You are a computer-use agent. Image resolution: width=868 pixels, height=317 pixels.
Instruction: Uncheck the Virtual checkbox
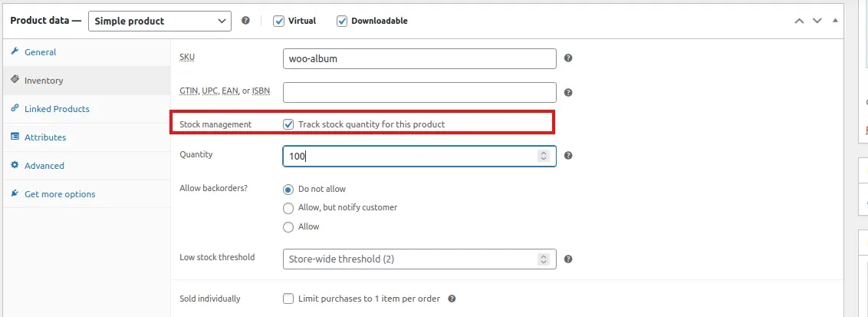pos(279,21)
